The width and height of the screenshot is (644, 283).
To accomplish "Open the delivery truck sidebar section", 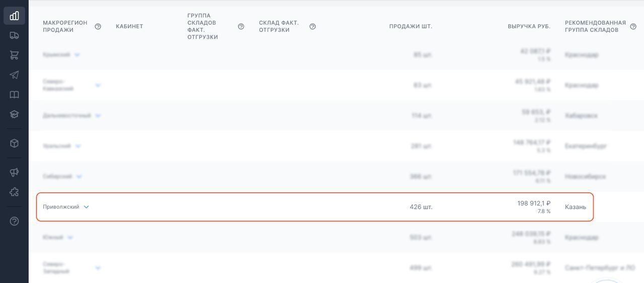I will [14, 35].
